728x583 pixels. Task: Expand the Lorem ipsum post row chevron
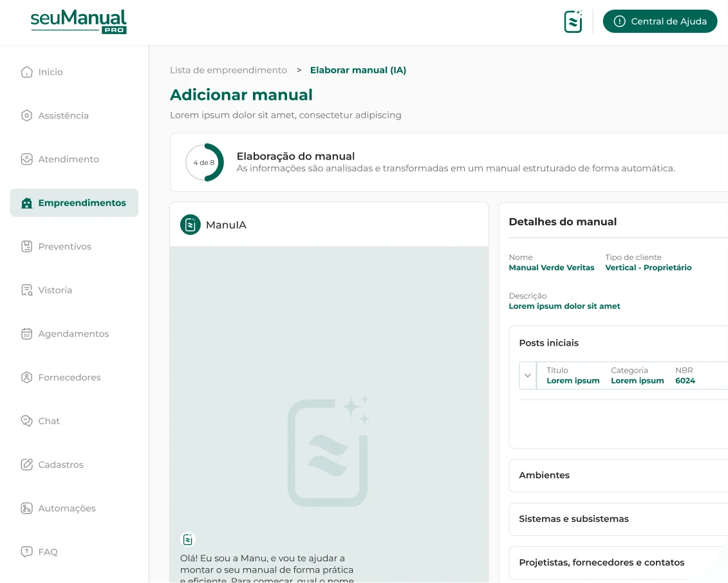[527, 375]
